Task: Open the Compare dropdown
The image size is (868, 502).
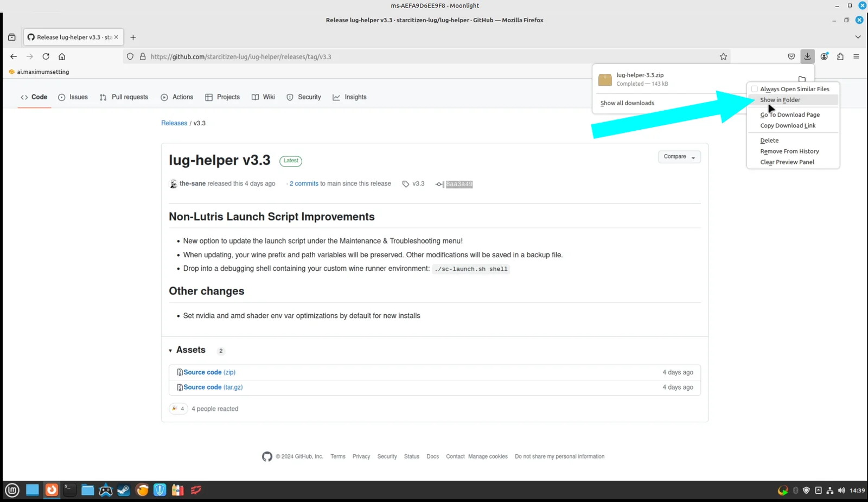Action: [x=679, y=157]
